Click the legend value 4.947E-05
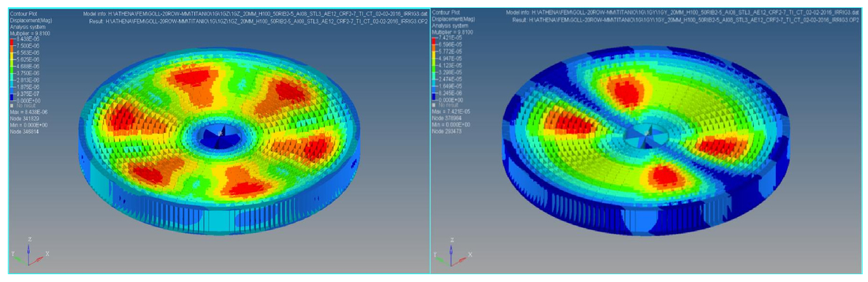 (x=451, y=58)
